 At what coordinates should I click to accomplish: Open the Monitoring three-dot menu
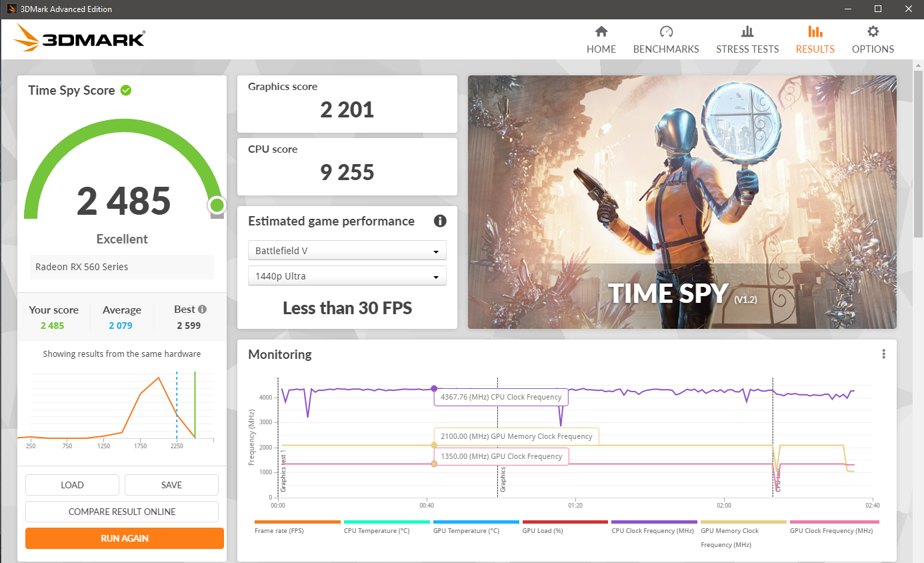883,354
